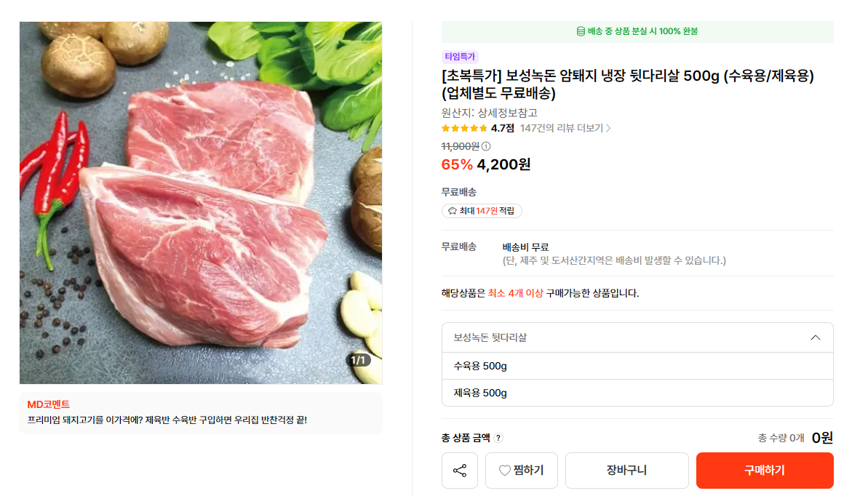The width and height of the screenshot is (868, 496).
Task: Click the 1/1 image counter indicator
Action: tap(358, 361)
